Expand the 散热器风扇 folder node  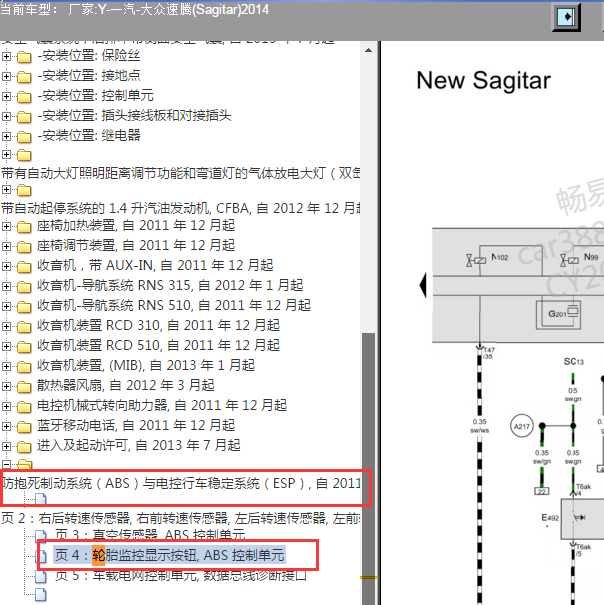(6, 387)
